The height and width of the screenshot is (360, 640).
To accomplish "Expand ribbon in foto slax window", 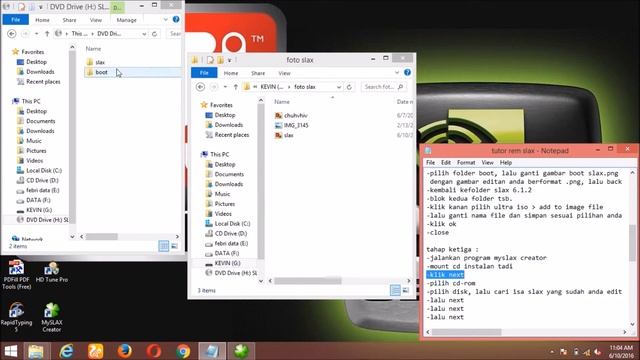I will pyautogui.click(x=396, y=73).
